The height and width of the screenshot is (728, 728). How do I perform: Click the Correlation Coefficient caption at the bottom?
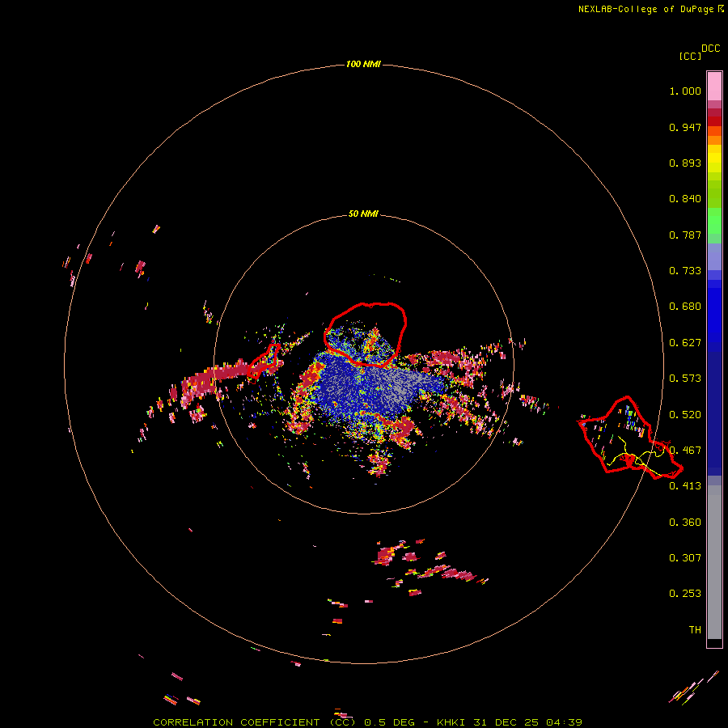click(x=367, y=722)
